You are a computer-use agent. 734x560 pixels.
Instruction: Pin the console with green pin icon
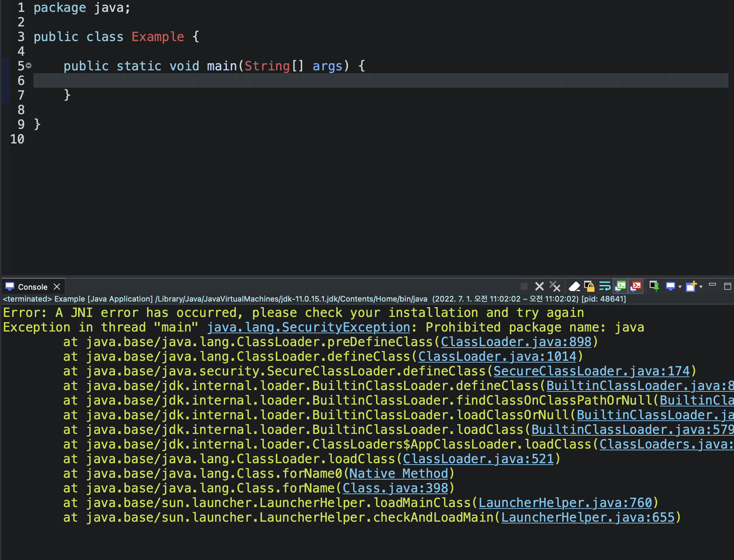pos(654,286)
